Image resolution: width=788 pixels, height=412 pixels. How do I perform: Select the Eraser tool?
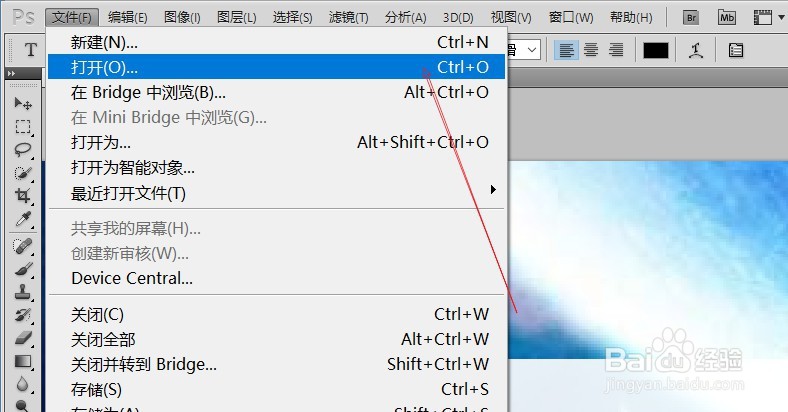[x=23, y=338]
